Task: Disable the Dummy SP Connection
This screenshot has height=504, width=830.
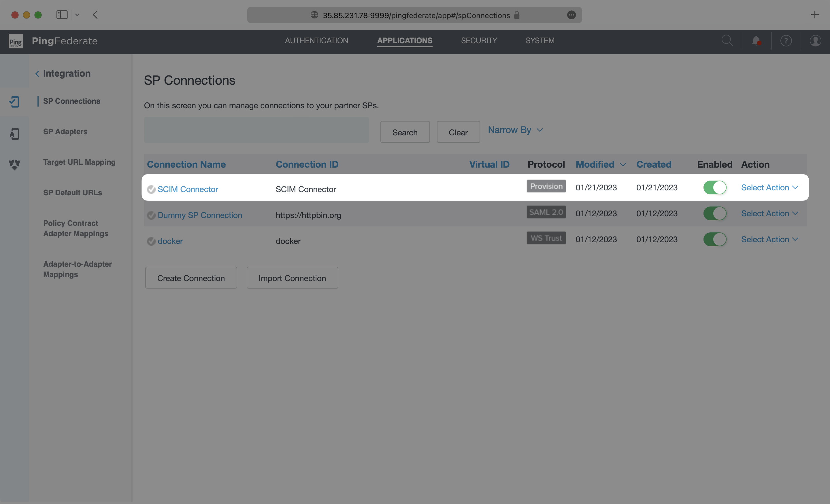Action: [715, 213]
